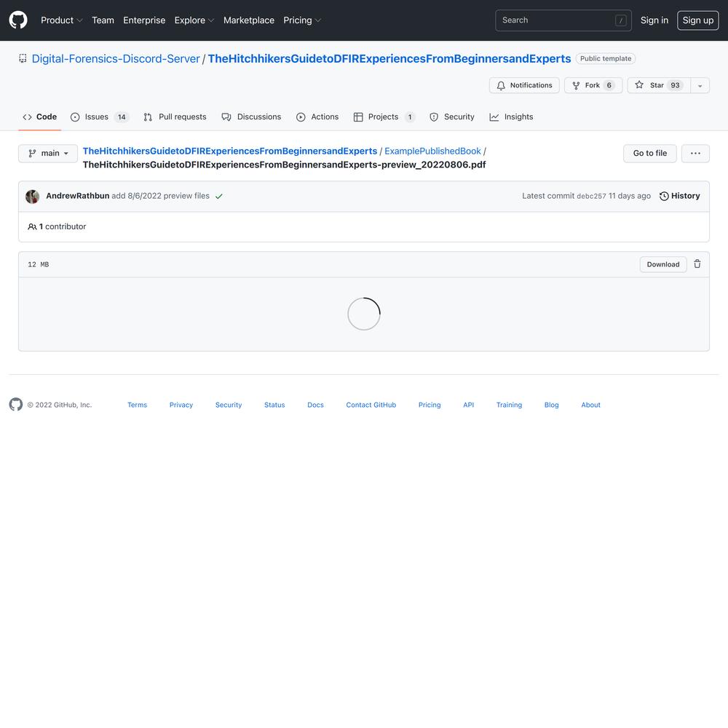The image size is (728, 728).
Task: Click the repository root link in breadcrumb
Action: pos(230,151)
